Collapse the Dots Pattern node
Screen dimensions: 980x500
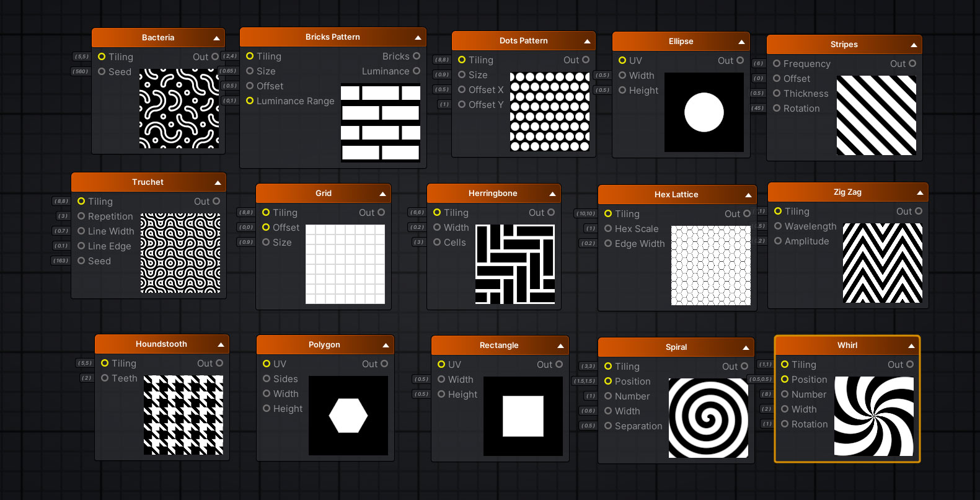click(x=587, y=41)
